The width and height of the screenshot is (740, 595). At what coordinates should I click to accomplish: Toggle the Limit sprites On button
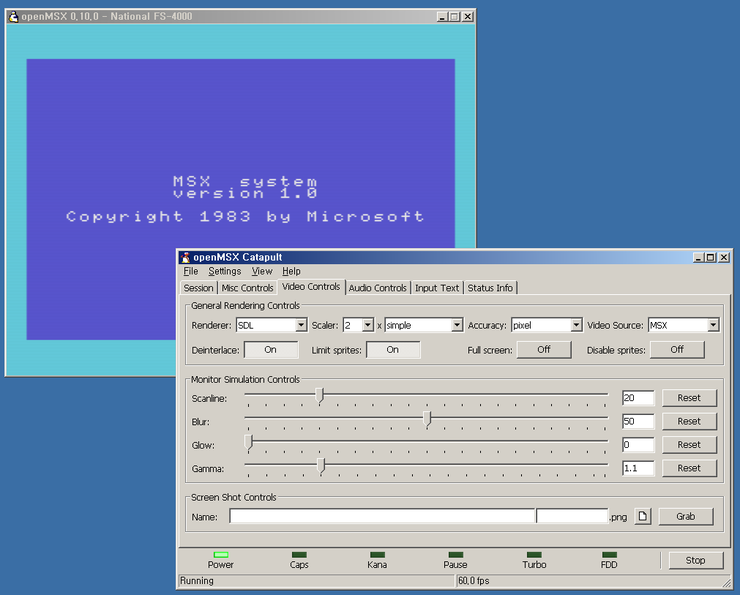pyautogui.click(x=393, y=350)
